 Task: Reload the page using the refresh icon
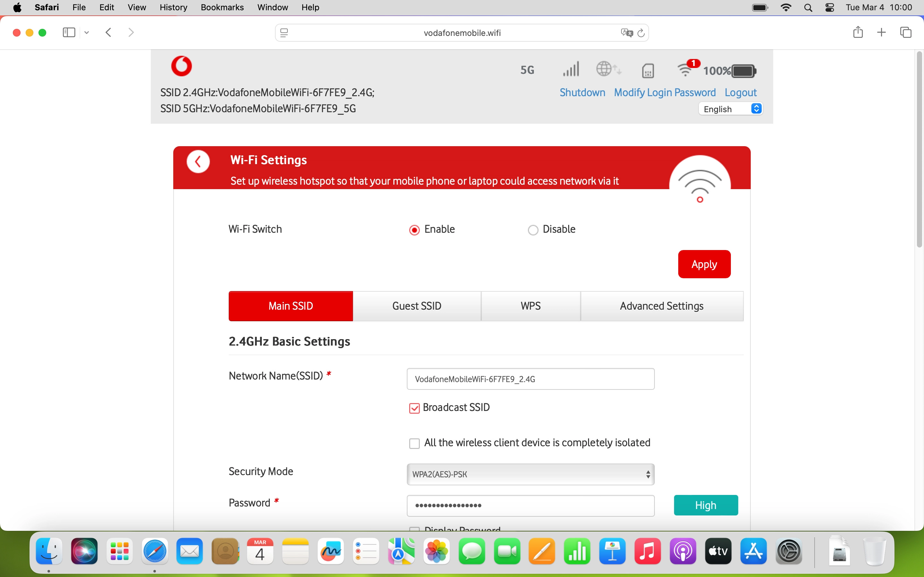[641, 32]
